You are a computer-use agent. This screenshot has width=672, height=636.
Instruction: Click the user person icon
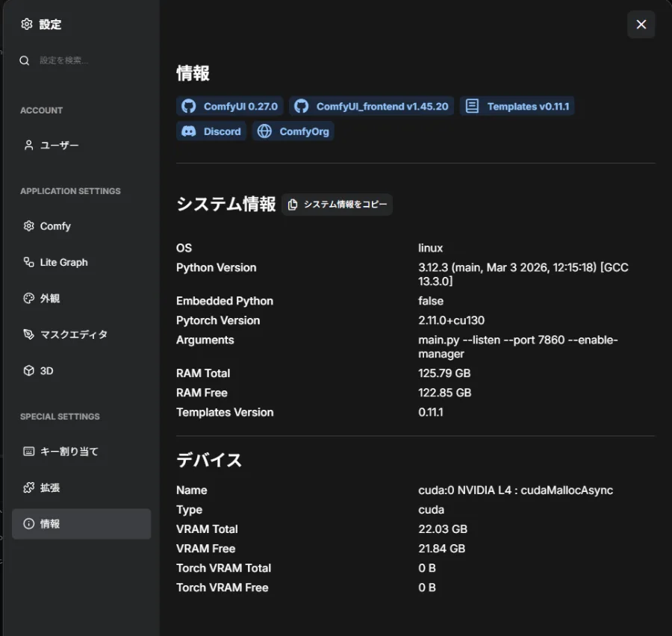point(28,146)
